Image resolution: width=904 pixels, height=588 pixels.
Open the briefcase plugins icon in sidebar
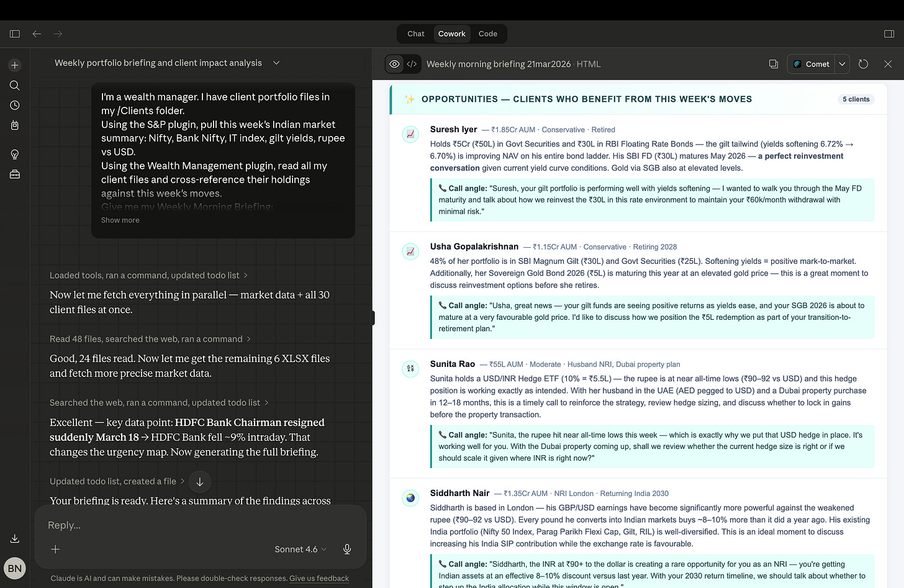[15, 174]
